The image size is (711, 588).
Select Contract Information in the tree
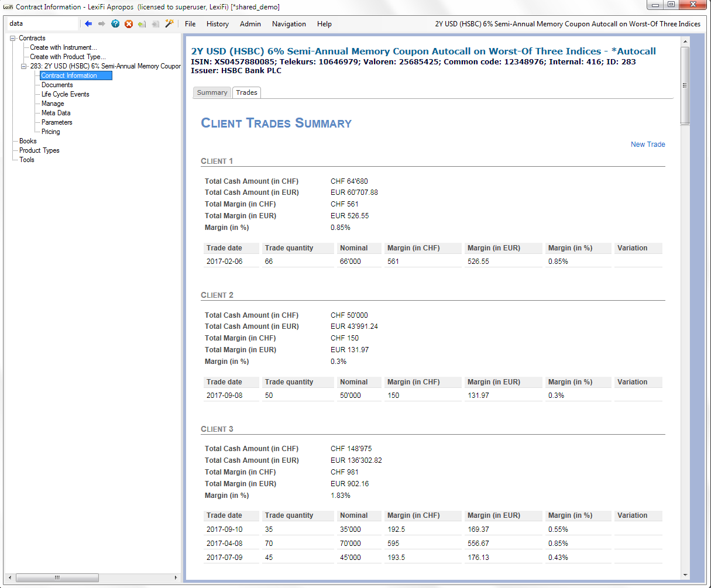point(75,75)
